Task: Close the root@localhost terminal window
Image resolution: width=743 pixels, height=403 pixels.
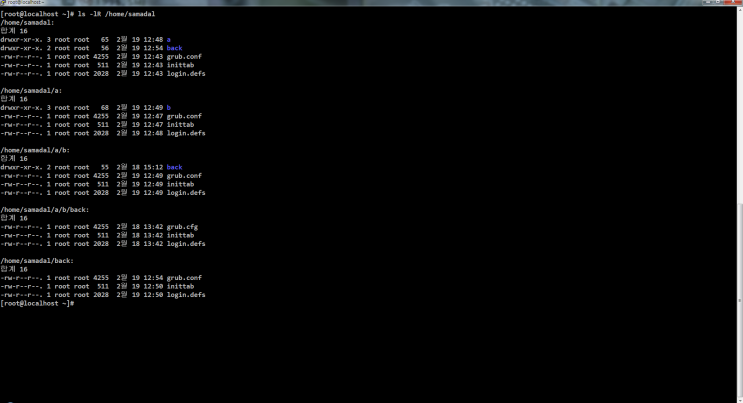Action: coord(733,2)
